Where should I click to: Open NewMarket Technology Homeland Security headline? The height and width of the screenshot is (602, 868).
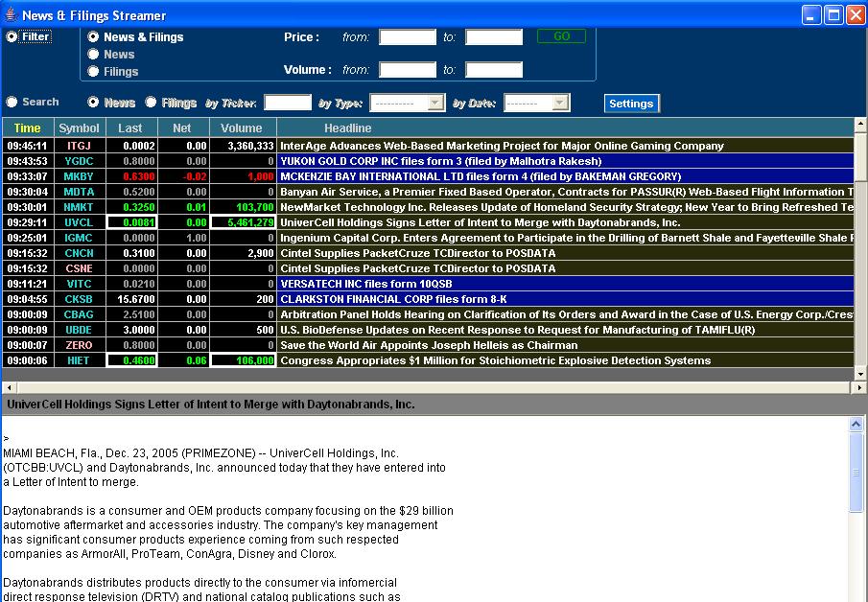pyautogui.click(x=565, y=207)
